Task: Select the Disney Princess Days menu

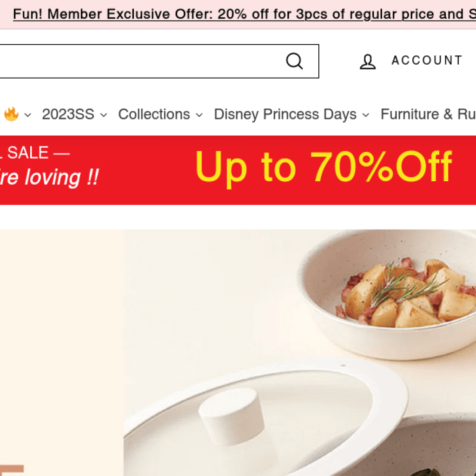Action: tap(285, 114)
